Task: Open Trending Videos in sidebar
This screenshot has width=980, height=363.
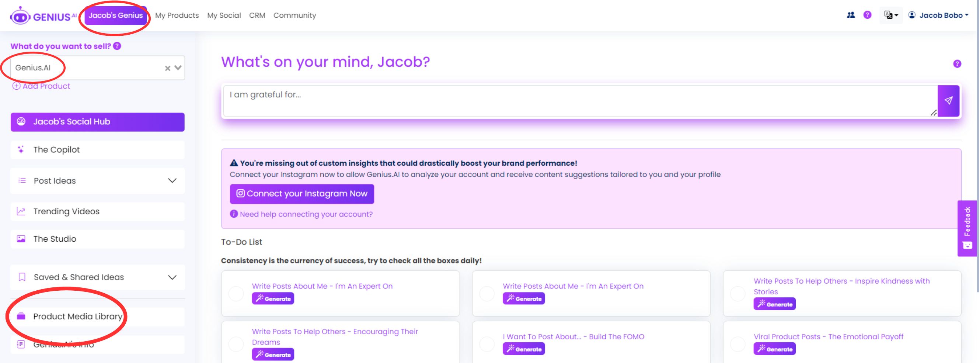Action: (97, 211)
